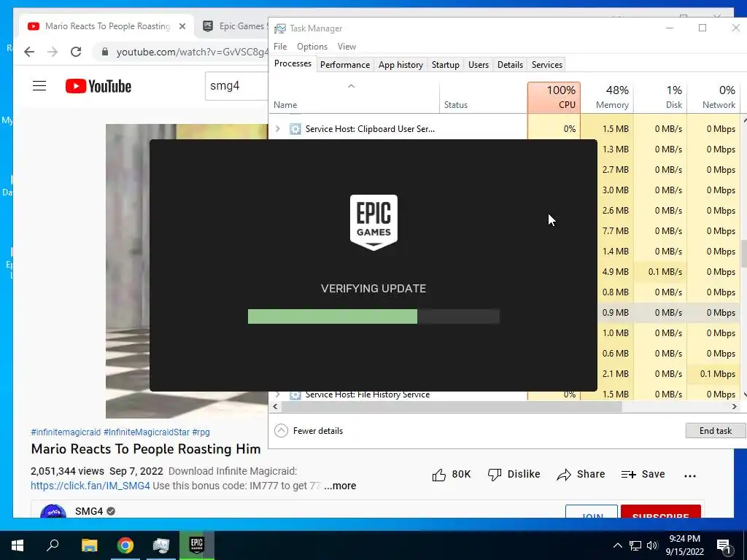Click the Epic Games taskbar icon
The width and height of the screenshot is (747, 560).
pyautogui.click(x=197, y=545)
